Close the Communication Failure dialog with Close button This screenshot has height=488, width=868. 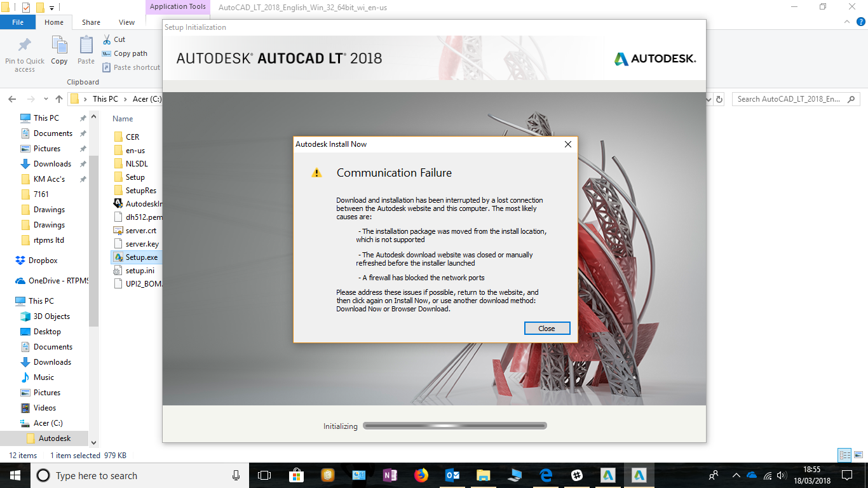(x=546, y=329)
